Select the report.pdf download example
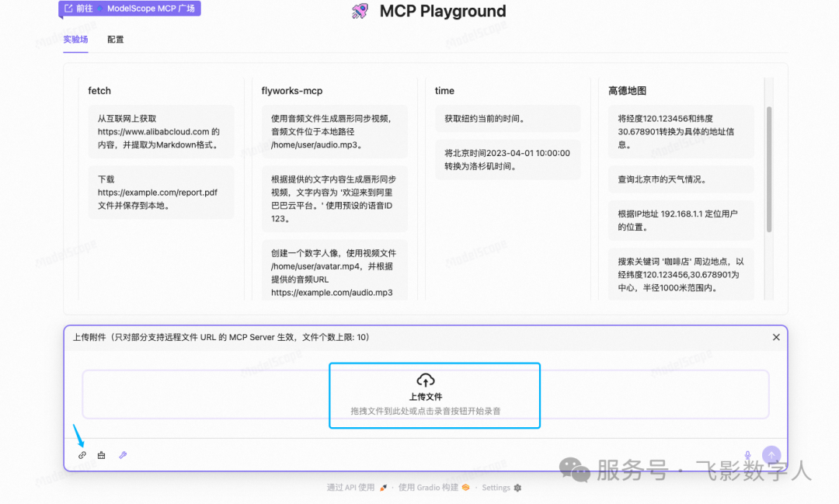The height and width of the screenshot is (504, 839). click(x=161, y=192)
